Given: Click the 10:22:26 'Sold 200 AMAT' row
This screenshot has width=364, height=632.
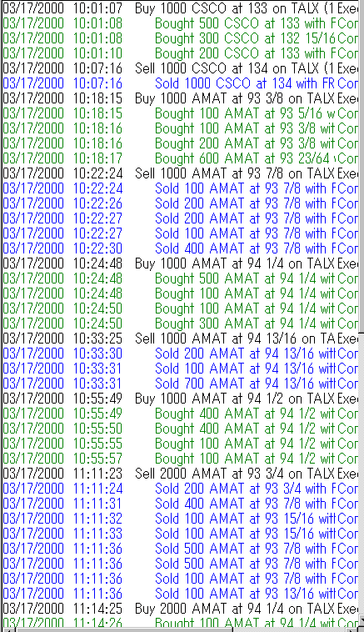Looking at the screenshot, I should [x=180, y=203].
